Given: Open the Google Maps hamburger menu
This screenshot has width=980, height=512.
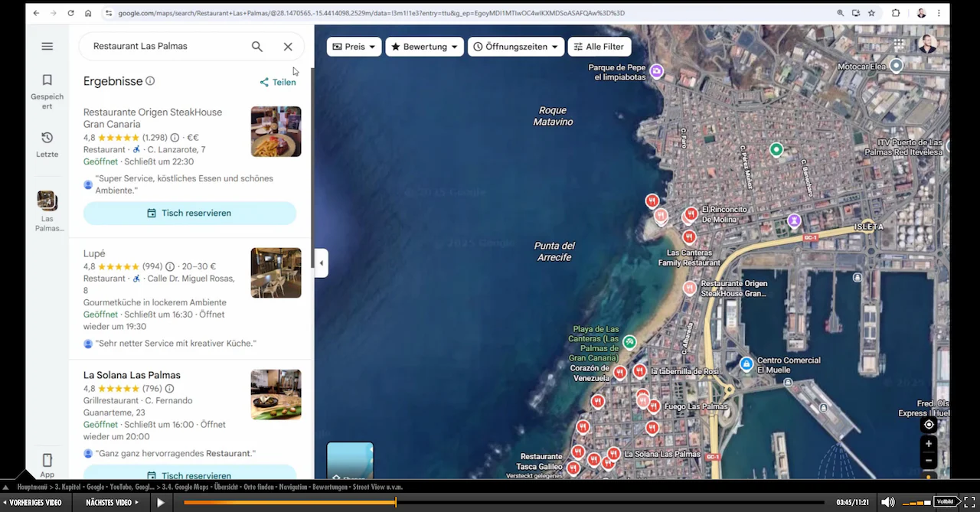Looking at the screenshot, I should (x=47, y=46).
